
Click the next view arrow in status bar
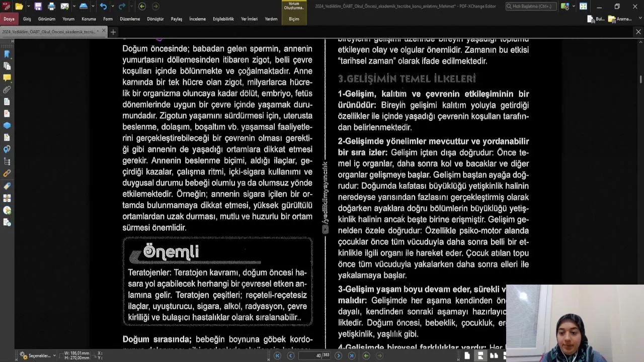pos(379,355)
